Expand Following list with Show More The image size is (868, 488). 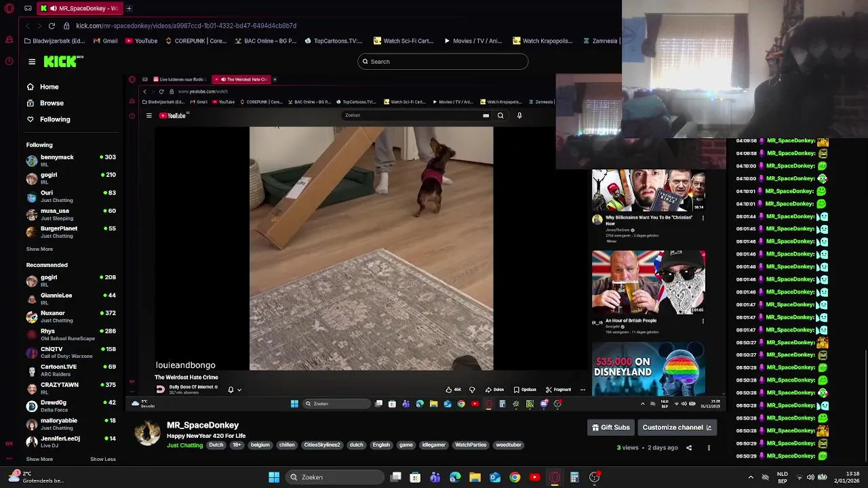point(39,249)
